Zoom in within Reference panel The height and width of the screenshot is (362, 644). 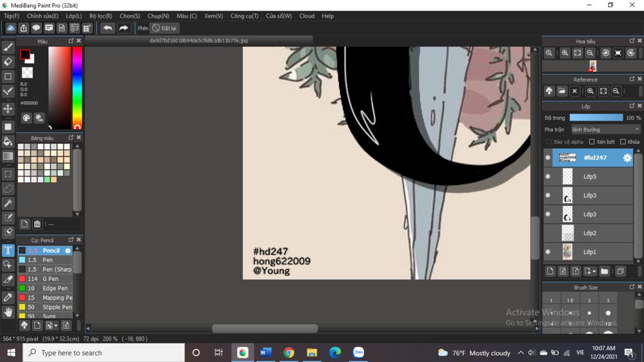coord(590,91)
